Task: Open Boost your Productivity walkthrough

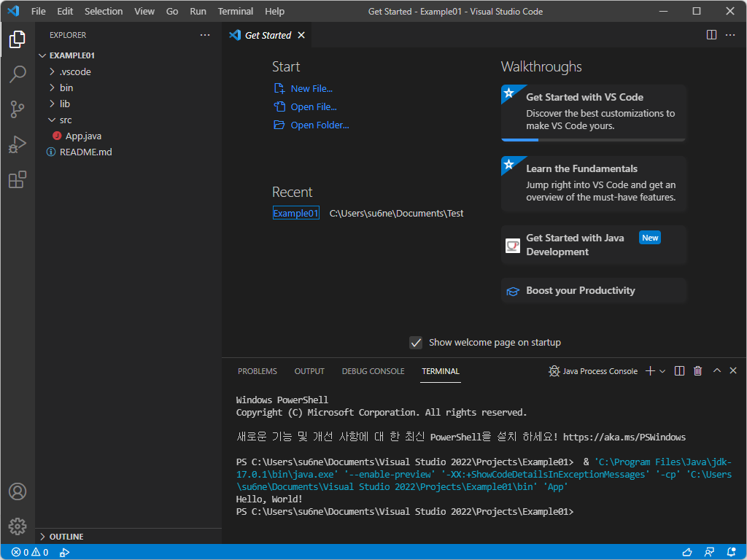Action: coord(593,290)
